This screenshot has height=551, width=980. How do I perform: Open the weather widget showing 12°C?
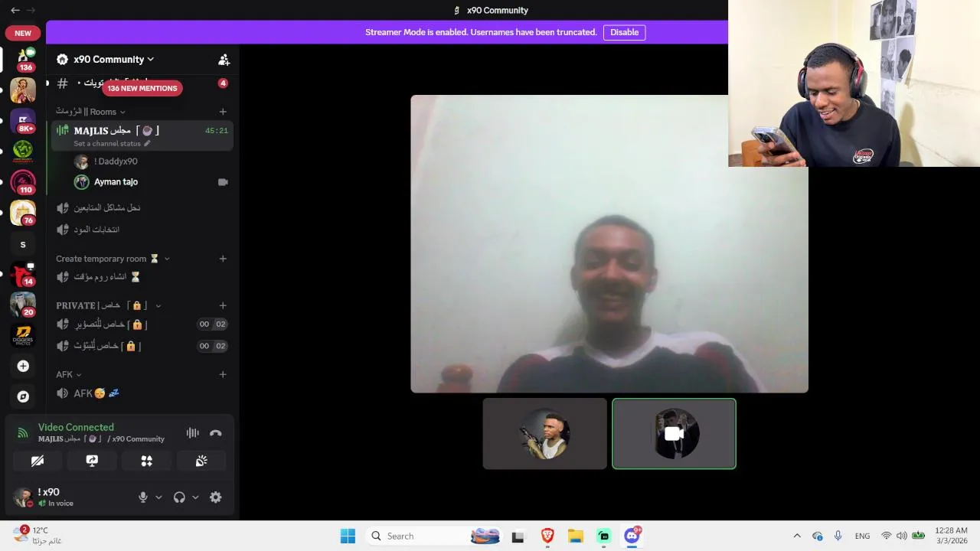pos(37,536)
